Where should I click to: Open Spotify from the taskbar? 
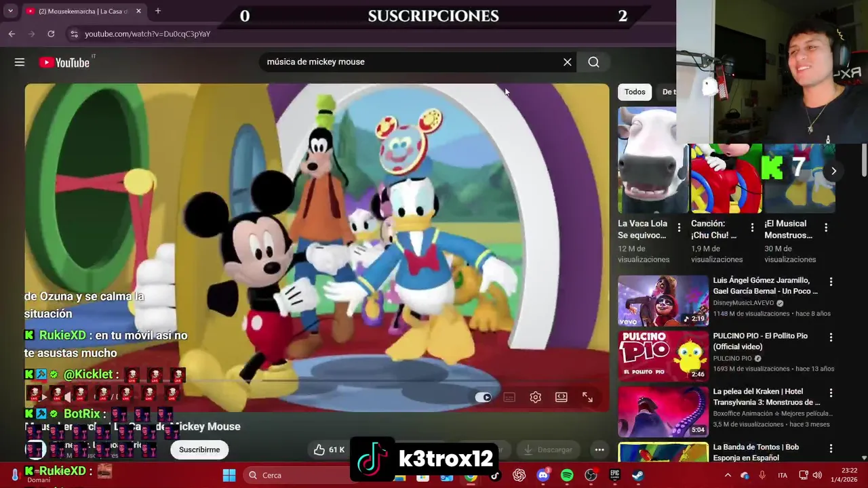[x=567, y=475]
